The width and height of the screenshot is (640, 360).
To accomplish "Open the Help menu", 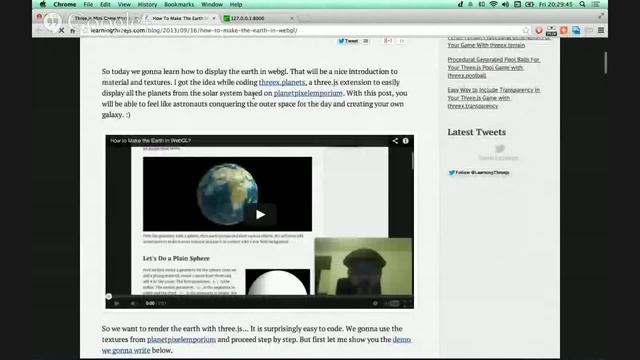I will click(236, 4).
